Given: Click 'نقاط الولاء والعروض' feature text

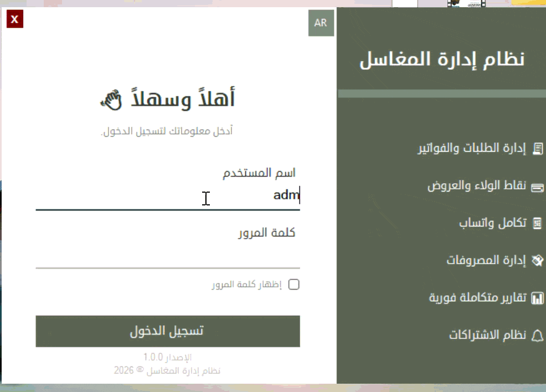Looking at the screenshot, I should pyautogui.click(x=477, y=185).
